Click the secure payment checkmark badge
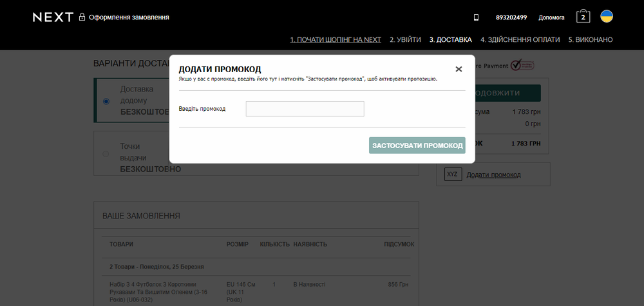 tap(522, 65)
